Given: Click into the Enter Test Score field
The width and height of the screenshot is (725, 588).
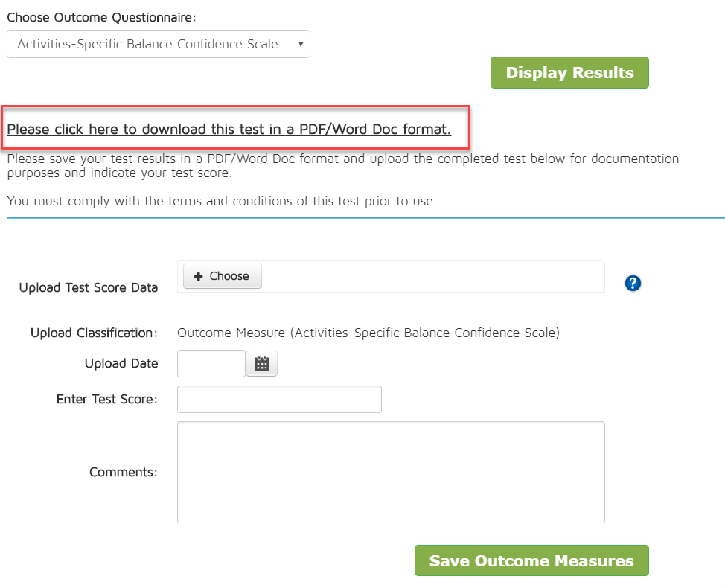Looking at the screenshot, I should pyautogui.click(x=279, y=399).
